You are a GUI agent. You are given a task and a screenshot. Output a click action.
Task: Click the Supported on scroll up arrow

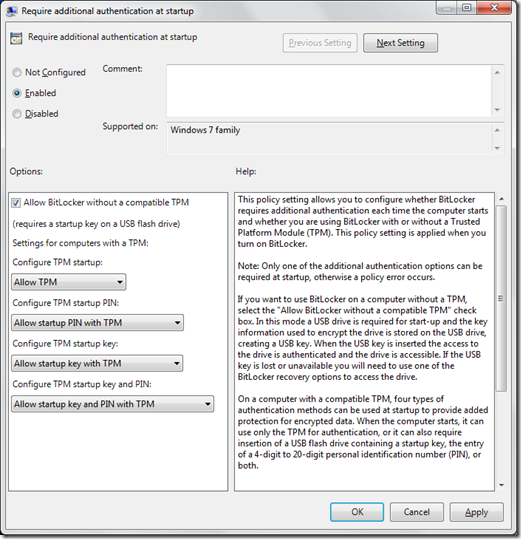pos(497,130)
